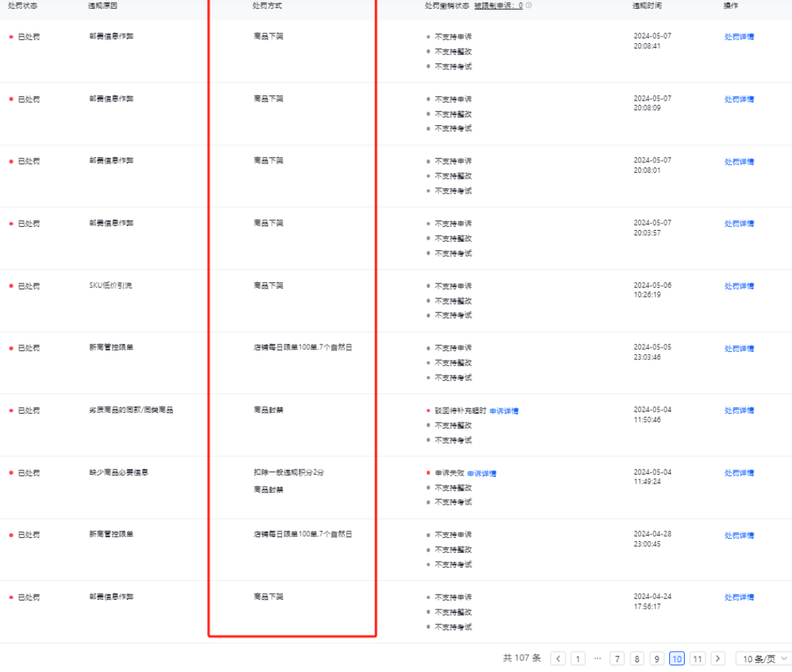Open 申诉详情 for the 驳回待补充超时 row
This screenshot has height=672, width=792.
pyautogui.click(x=504, y=411)
